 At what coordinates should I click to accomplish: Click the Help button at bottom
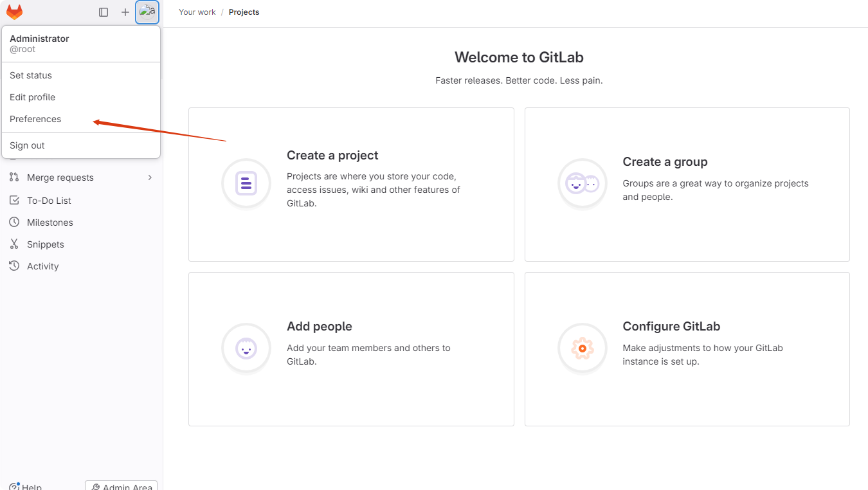coord(26,487)
